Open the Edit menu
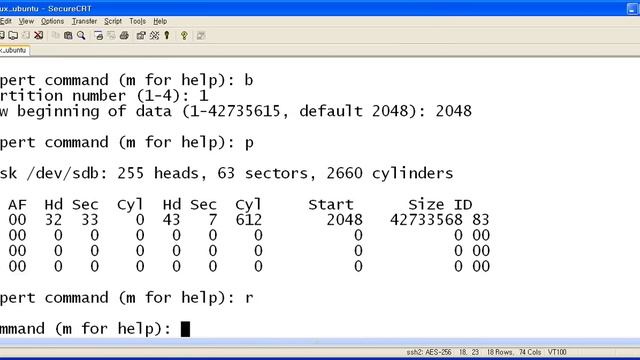This screenshot has width=640, height=360. coord(6,21)
